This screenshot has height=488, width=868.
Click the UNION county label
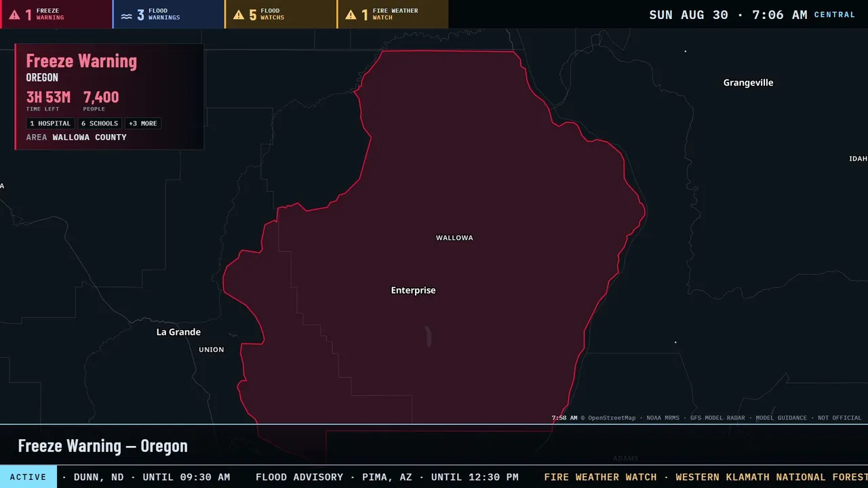tap(211, 350)
